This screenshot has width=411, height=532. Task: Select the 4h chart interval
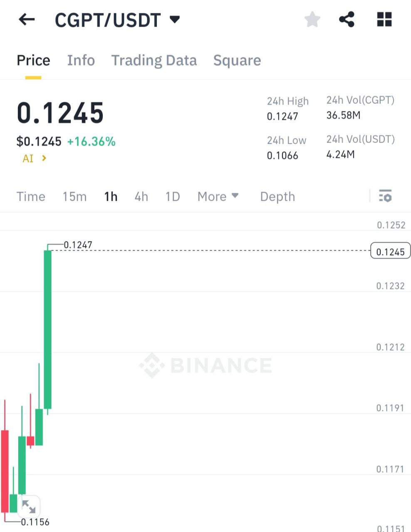tap(141, 196)
